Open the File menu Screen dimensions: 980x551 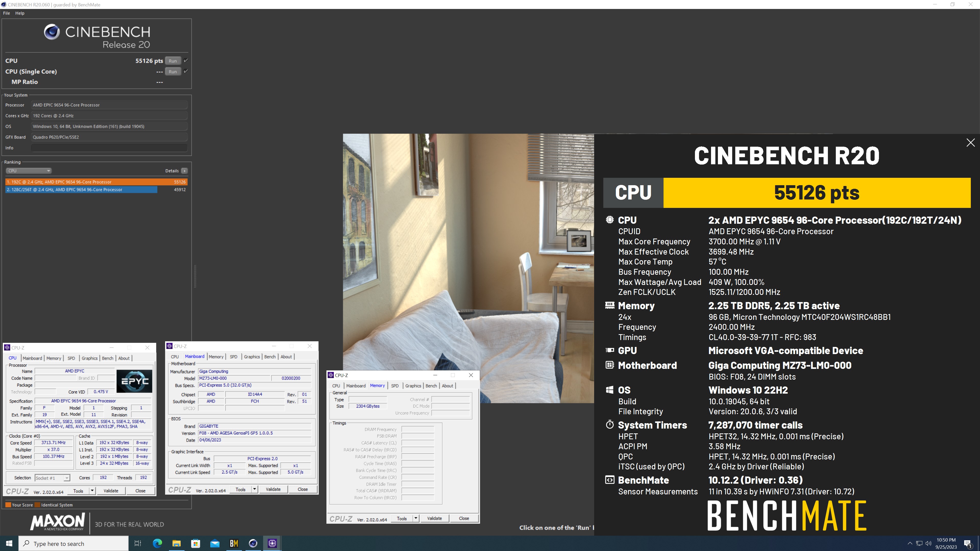pos(6,13)
